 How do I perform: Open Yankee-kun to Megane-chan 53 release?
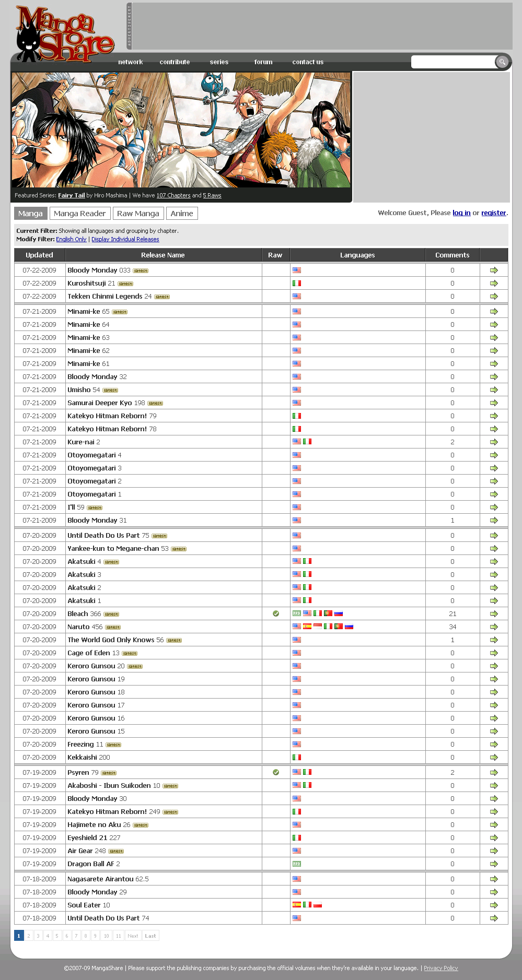pos(118,549)
